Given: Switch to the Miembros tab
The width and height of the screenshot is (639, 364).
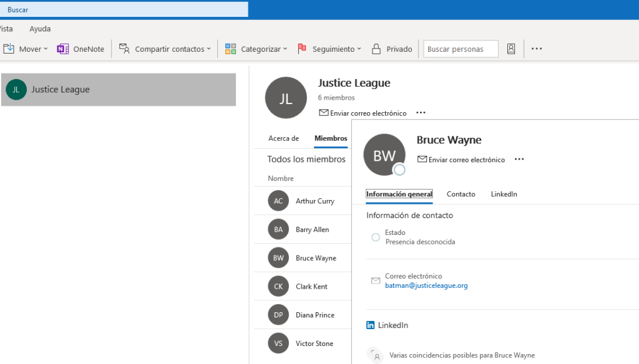Looking at the screenshot, I should tap(331, 138).
